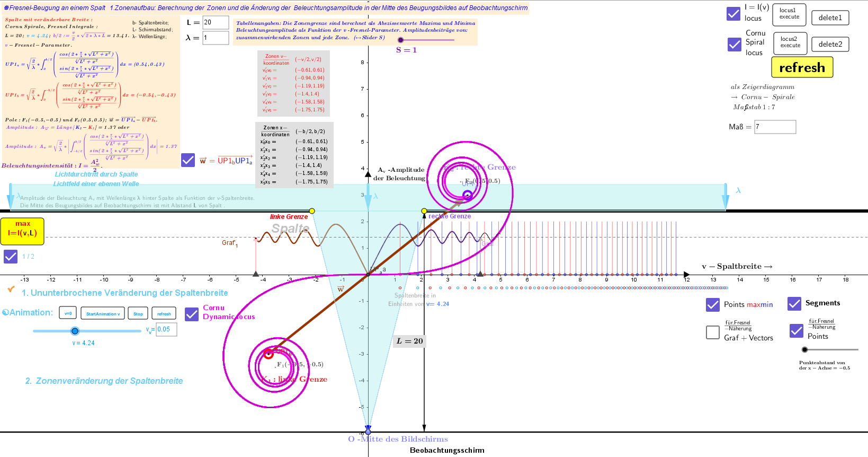Uncheck the 'Segments' checkbox
Viewport: 868px width, 457px height.
tap(794, 303)
